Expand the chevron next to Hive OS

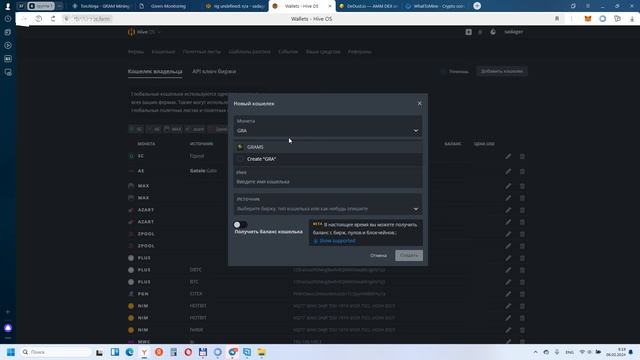[159, 32]
